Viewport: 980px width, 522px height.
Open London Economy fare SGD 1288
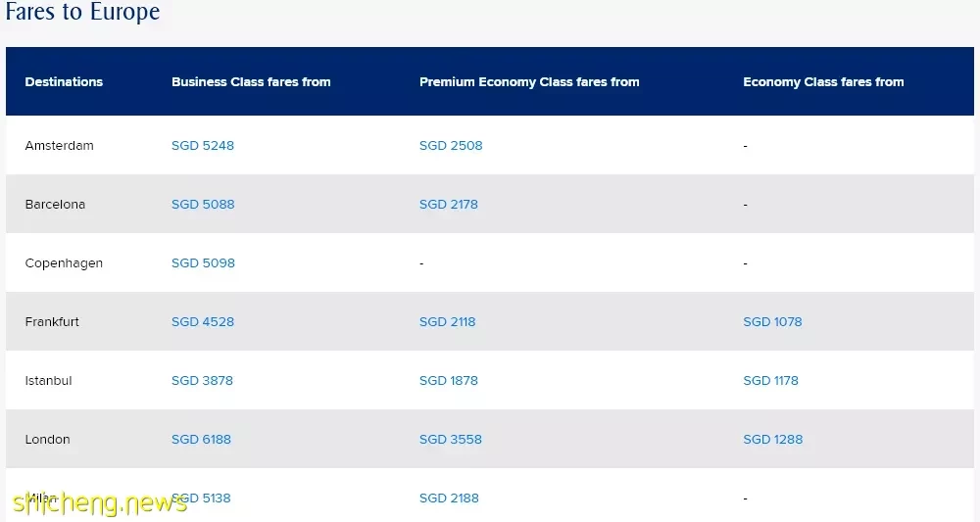(772, 439)
